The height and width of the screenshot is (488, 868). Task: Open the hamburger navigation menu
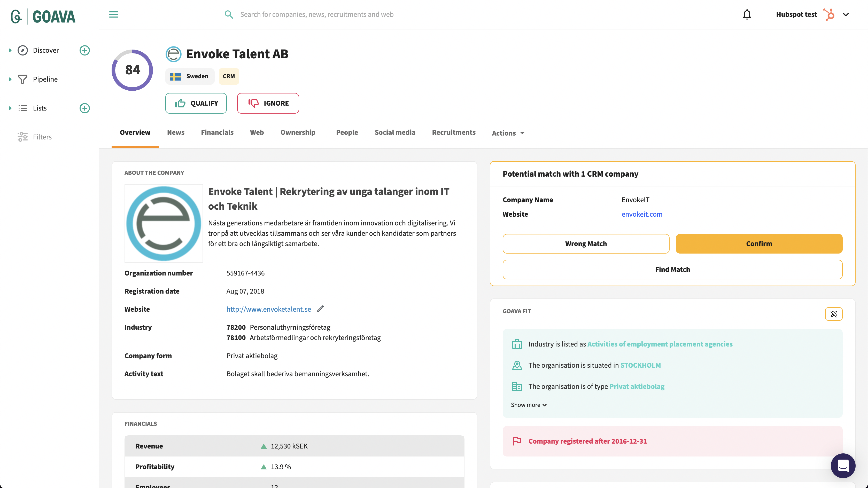pos(114,14)
